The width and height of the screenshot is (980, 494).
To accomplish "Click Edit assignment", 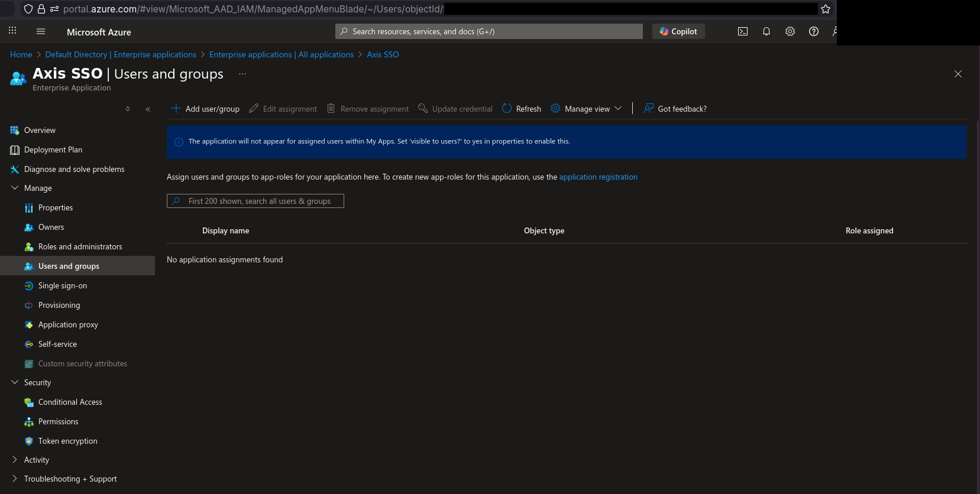I will click(x=283, y=109).
